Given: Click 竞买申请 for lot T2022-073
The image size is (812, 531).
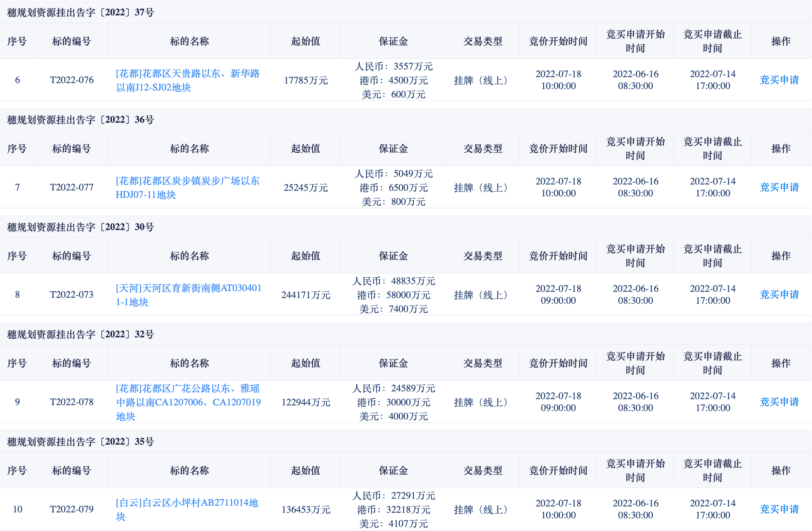Looking at the screenshot, I should pos(779,295).
